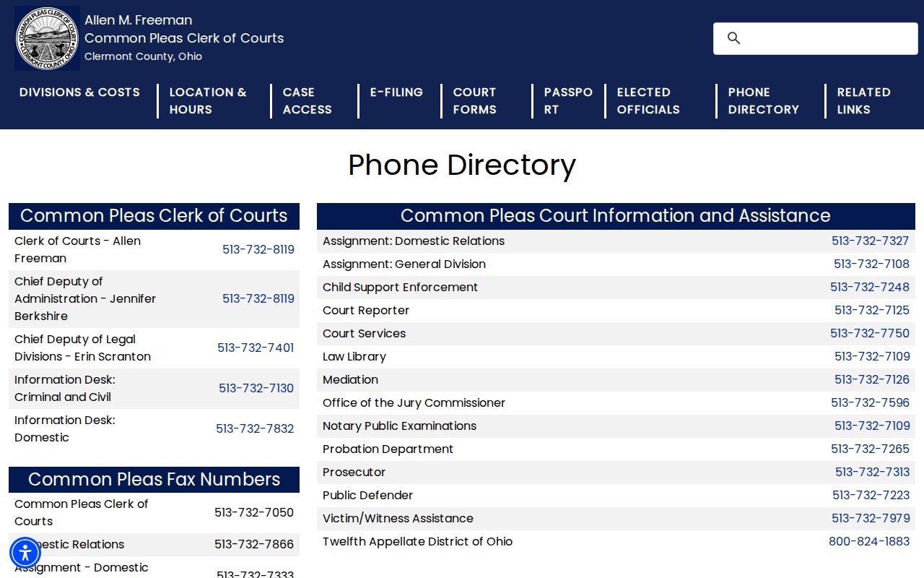Click the General Division assignment number 513-732-7108
The height and width of the screenshot is (578, 924).
coord(871,264)
